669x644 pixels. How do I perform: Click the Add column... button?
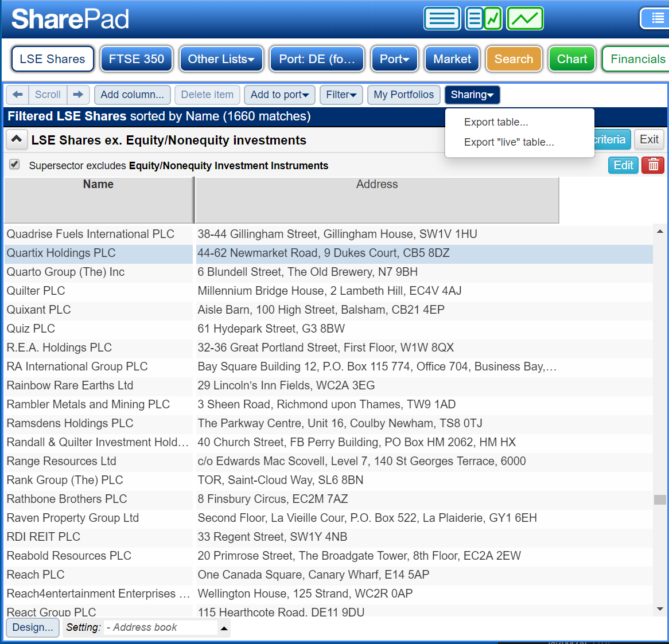133,95
